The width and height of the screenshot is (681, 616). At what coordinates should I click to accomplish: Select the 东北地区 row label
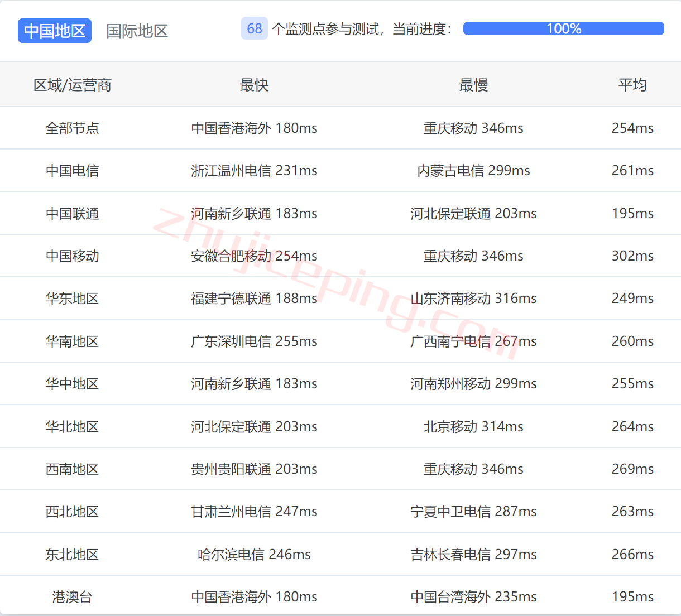[73, 555]
